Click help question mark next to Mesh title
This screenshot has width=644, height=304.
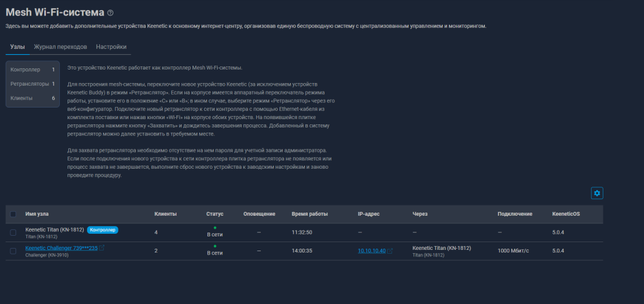[x=110, y=13]
